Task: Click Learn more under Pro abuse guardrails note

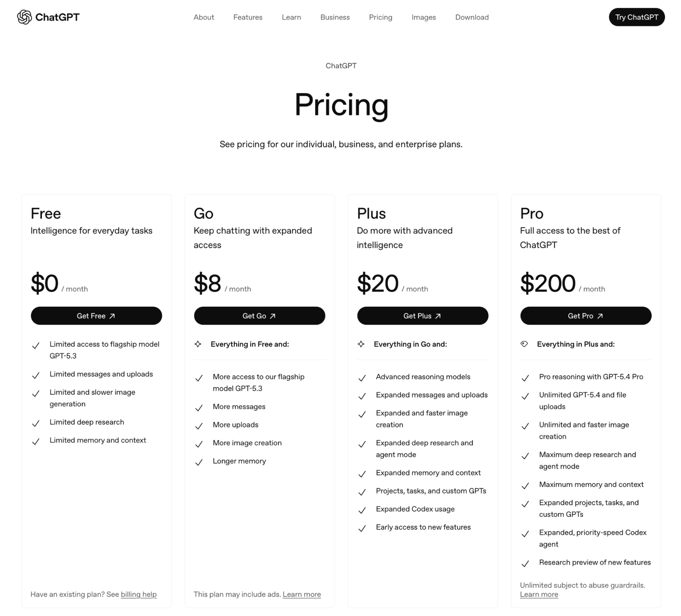Action: [539, 595]
